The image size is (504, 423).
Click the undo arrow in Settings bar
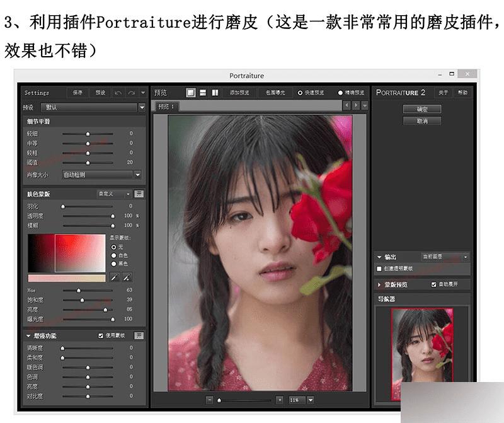pos(118,93)
